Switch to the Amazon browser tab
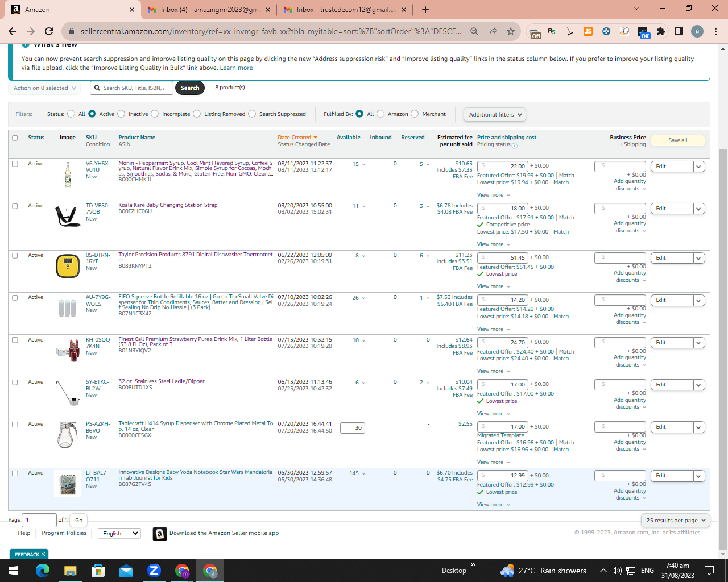The width and height of the screenshot is (728, 582). 73,10
